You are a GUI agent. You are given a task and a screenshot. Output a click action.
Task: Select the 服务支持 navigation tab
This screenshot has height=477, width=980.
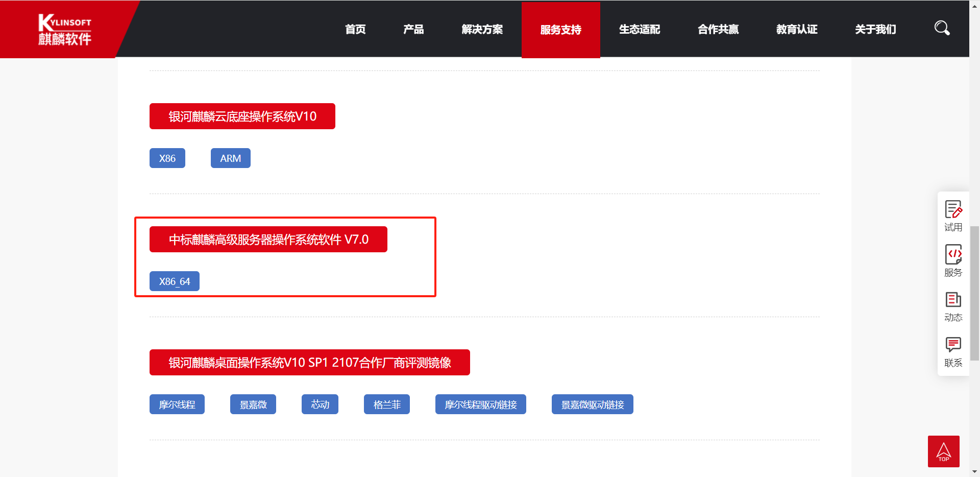(561, 30)
